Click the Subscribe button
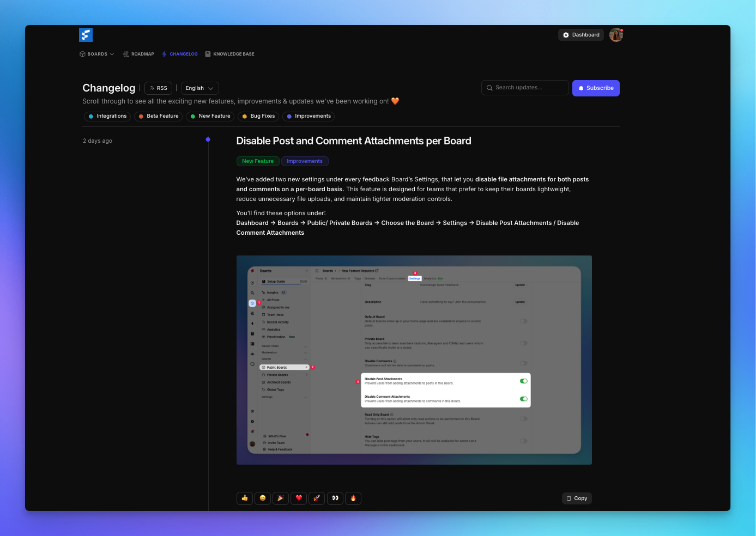The width and height of the screenshot is (756, 536). point(596,88)
